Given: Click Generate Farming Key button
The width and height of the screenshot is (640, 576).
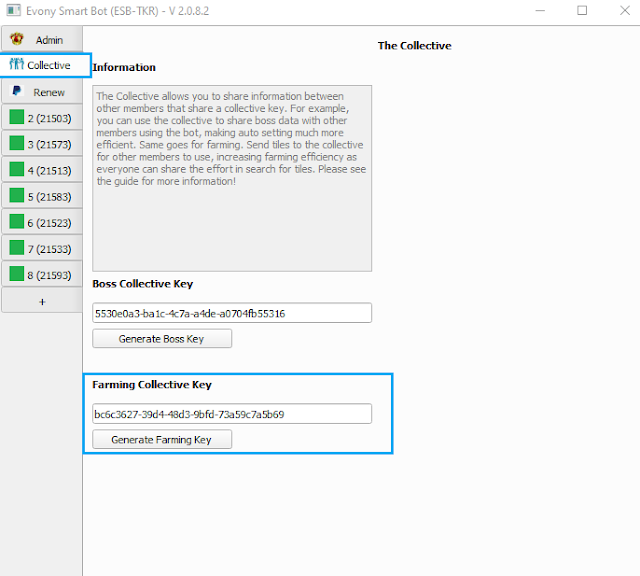Looking at the screenshot, I should (x=162, y=439).
